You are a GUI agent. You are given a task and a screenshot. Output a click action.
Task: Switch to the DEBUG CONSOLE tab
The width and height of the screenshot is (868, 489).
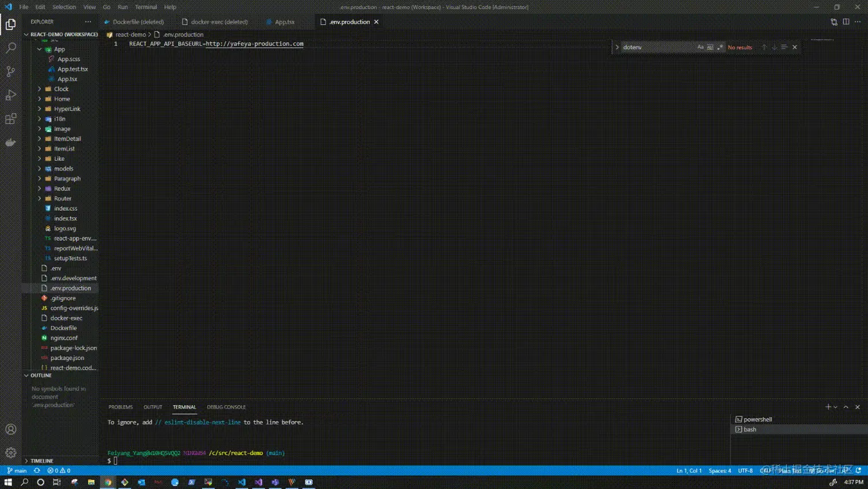226,406
